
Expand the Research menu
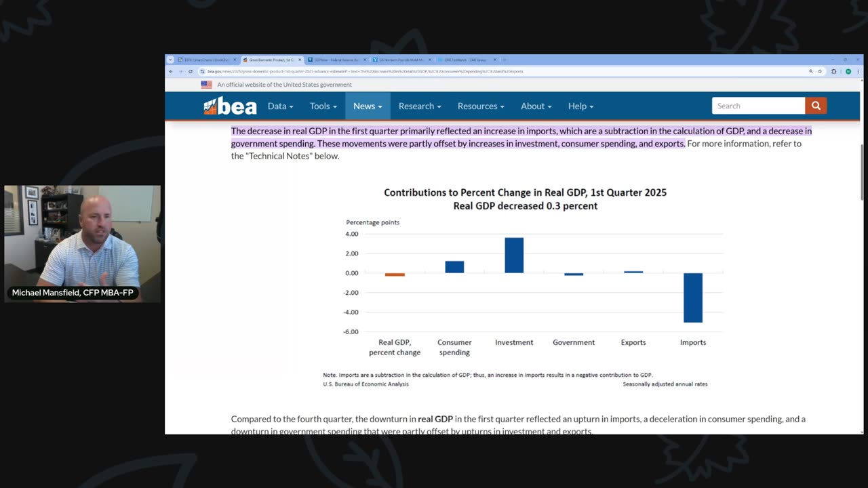(420, 106)
